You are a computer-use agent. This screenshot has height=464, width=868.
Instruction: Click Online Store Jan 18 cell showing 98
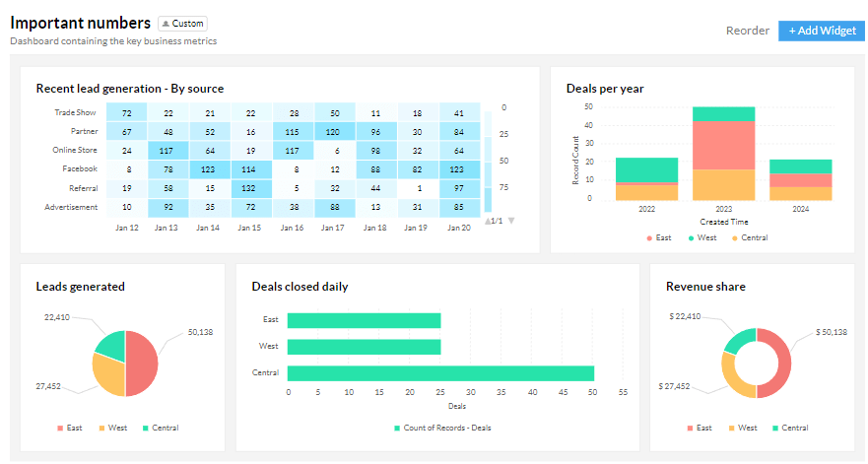pyautogui.click(x=376, y=151)
